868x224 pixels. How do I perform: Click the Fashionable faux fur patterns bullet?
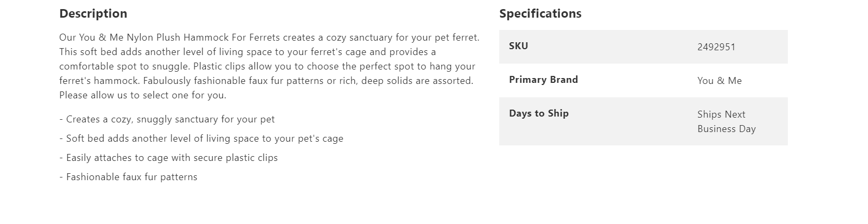128,176
